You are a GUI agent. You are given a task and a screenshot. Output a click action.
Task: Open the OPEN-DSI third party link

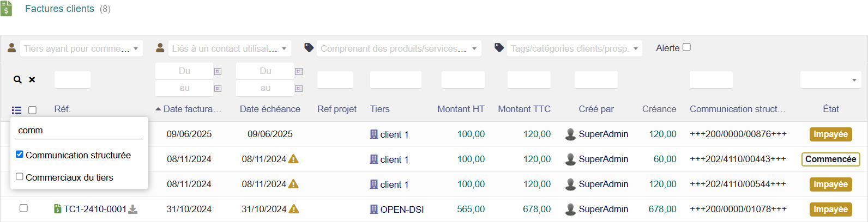[402, 209]
